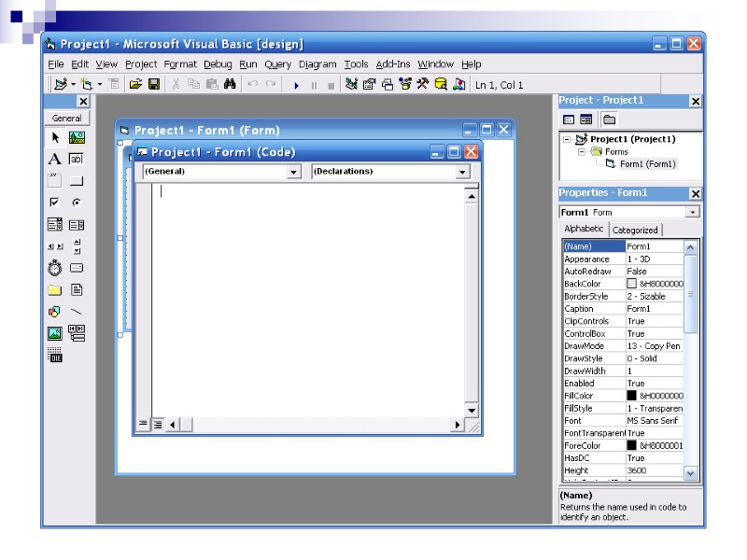This screenshot has height=560, width=747.
Task: Select the ComboBox control tool
Action: click(x=55, y=224)
